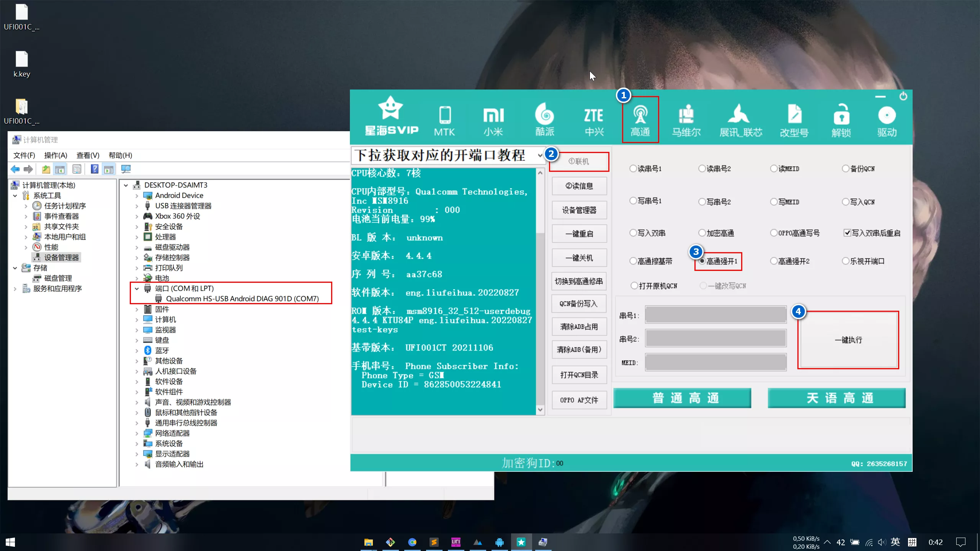The width and height of the screenshot is (980, 551).
Task: Open the 改型号 document icon tab
Action: (x=794, y=121)
